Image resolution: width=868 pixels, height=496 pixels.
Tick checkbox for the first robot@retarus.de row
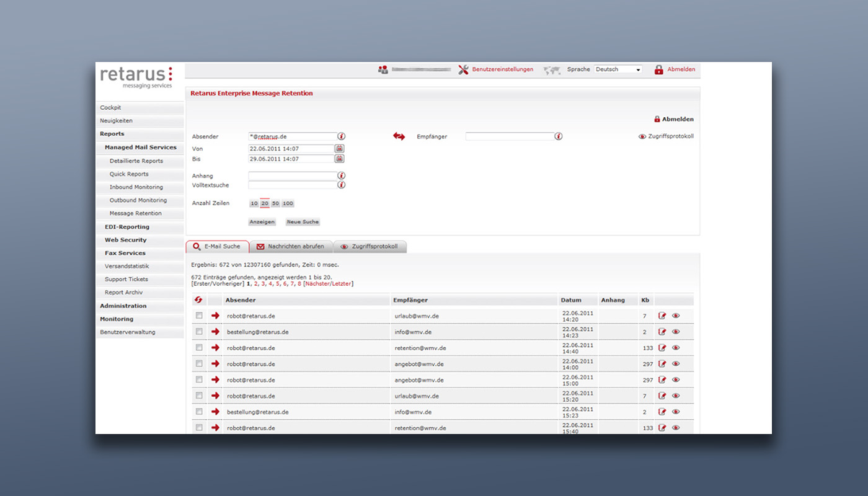pos(199,316)
